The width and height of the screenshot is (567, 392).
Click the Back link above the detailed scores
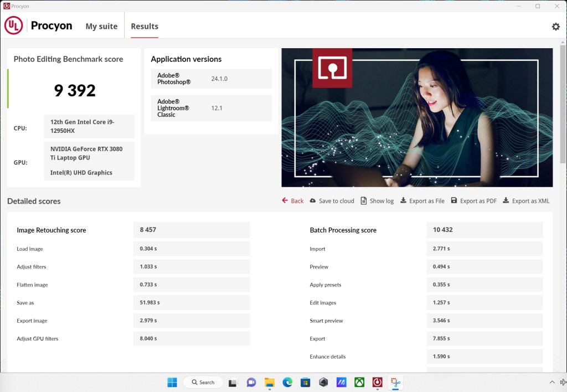pyautogui.click(x=292, y=201)
